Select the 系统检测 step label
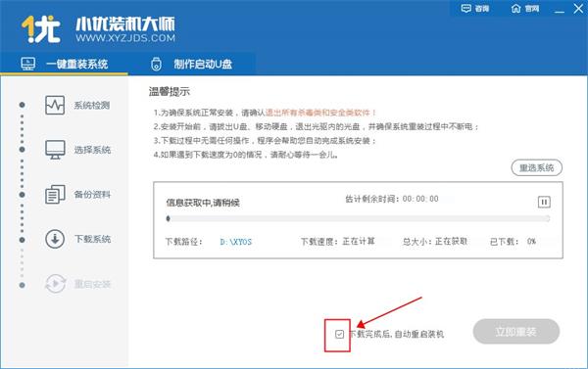 pyautogui.click(x=92, y=106)
